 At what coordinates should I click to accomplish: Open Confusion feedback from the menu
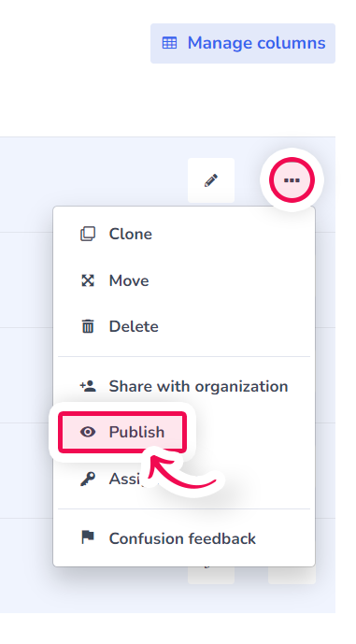[x=184, y=538]
